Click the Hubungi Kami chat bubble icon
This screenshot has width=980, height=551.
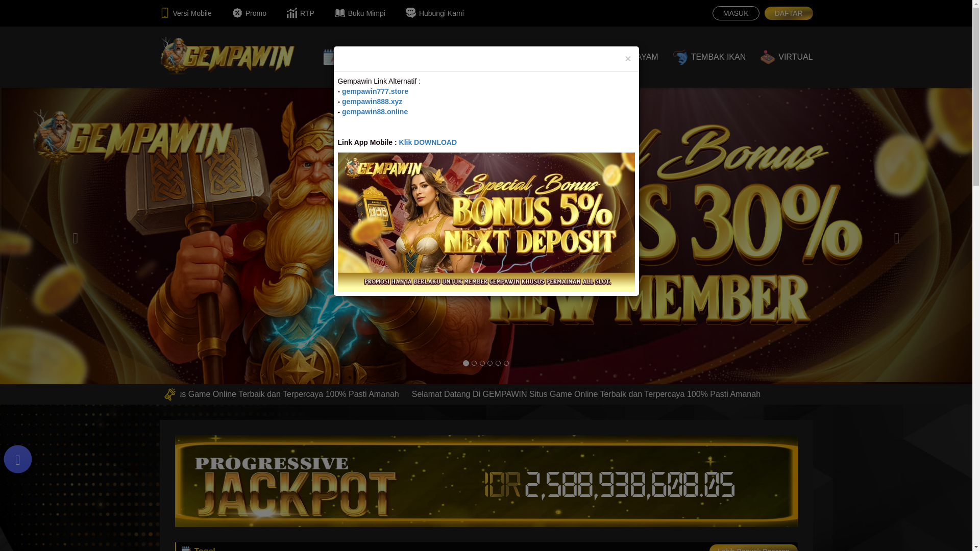pos(411,12)
